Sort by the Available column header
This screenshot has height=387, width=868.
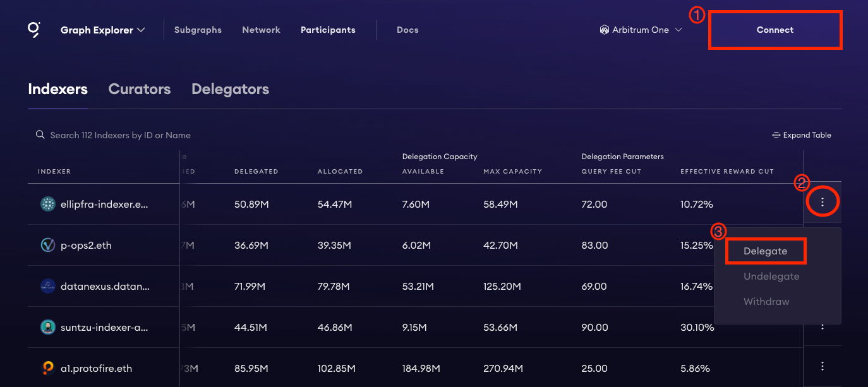click(x=423, y=172)
